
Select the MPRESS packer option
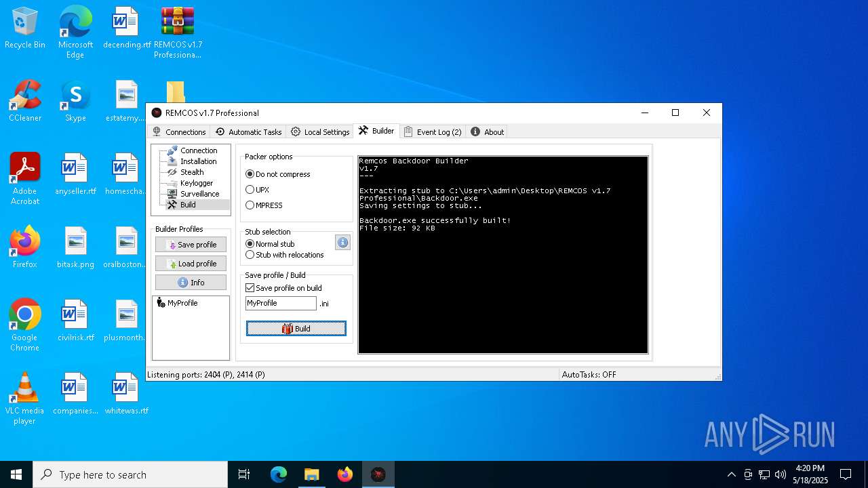tap(264, 205)
